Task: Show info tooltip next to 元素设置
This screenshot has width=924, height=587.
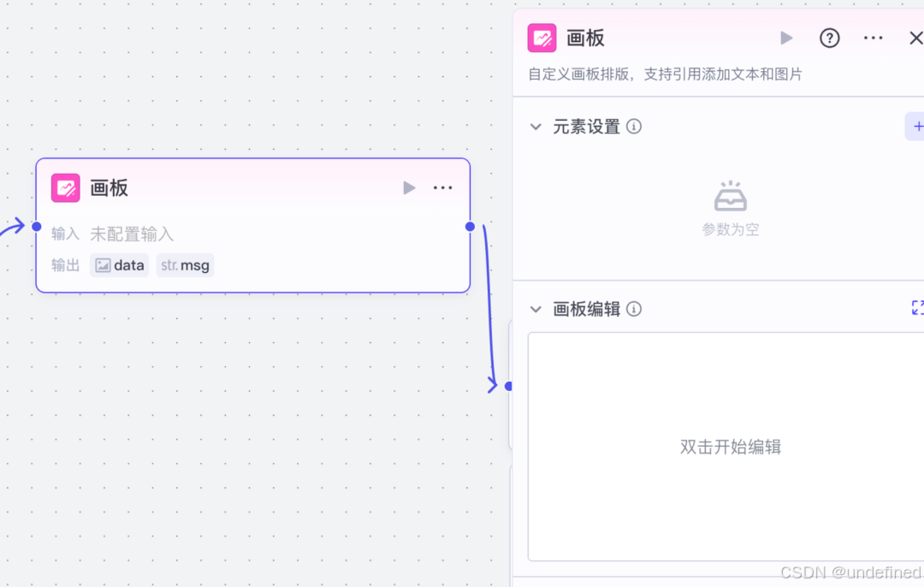Action: click(x=633, y=126)
